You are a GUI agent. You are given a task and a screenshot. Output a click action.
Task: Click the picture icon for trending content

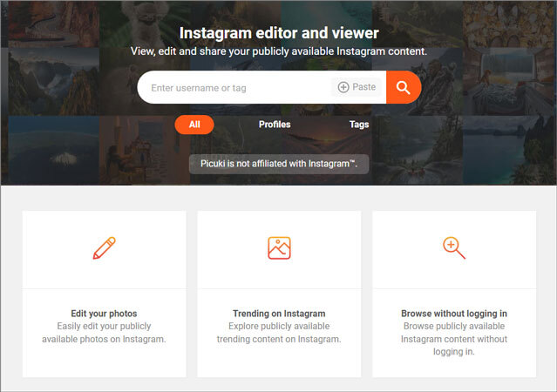(x=279, y=248)
